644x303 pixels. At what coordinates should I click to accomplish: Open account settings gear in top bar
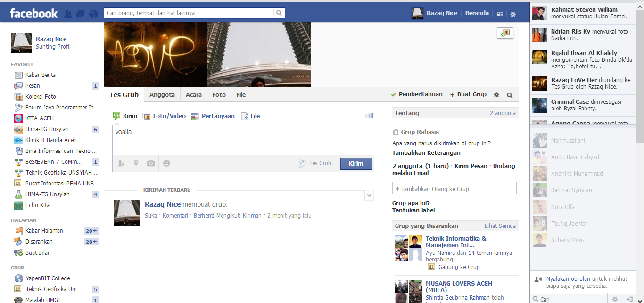pyautogui.click(x=513, y=14)
